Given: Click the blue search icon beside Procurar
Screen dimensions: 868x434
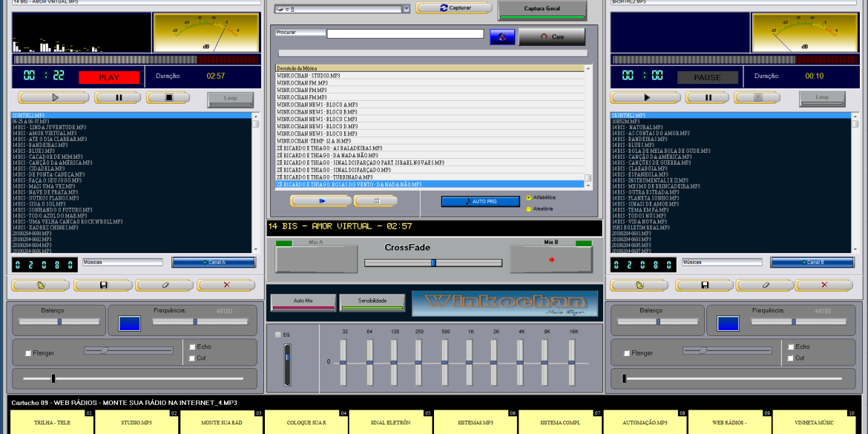Looking at the screenshot, I should tap(502, 36).
